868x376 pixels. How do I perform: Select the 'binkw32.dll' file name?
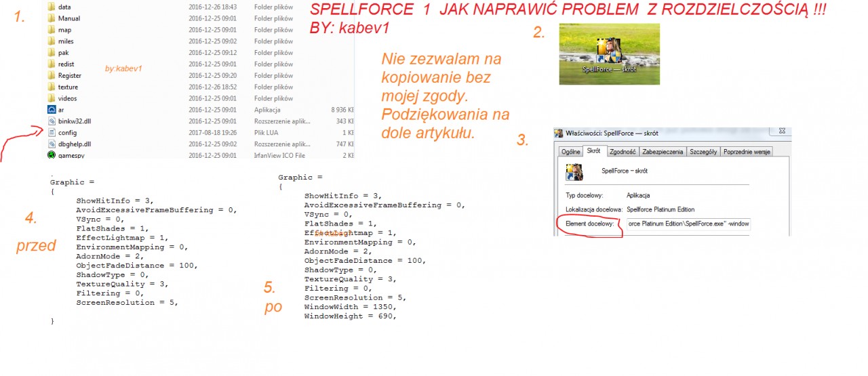[75, 121]
